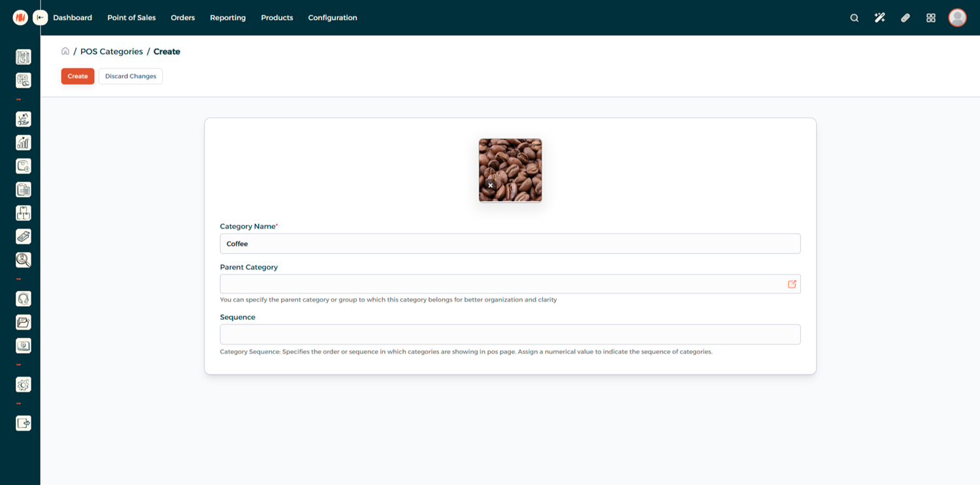Open the magic wand tool in header
The height and width of the screenshot is (485, 980).
879,18
